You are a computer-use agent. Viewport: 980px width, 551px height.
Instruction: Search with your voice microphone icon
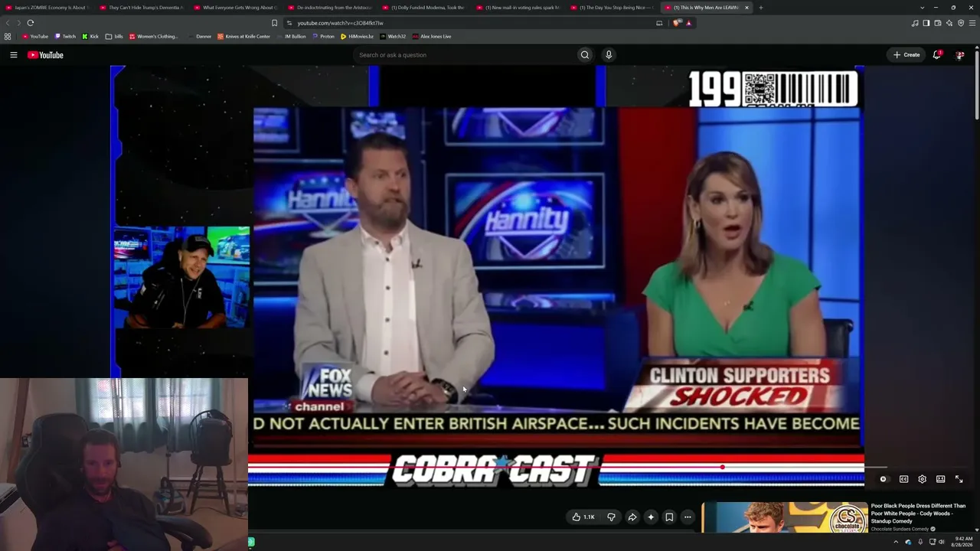click(x=609, y=55)
